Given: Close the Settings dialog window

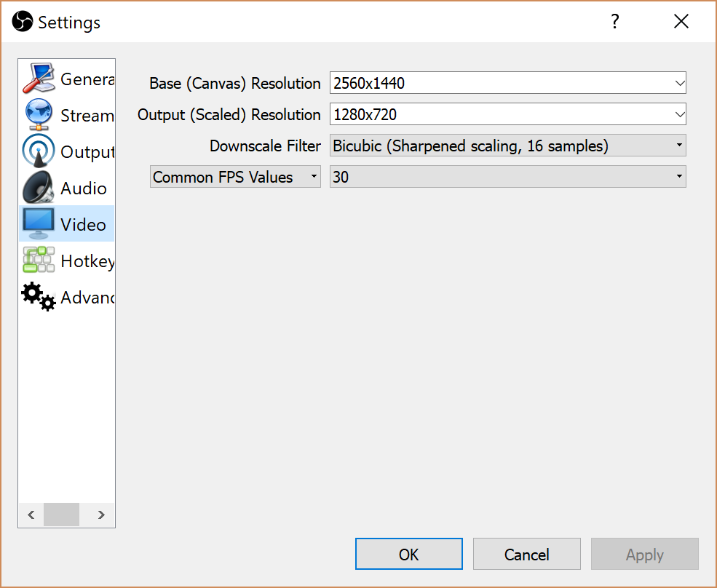Looking at the screenshot, I should 681,21.
